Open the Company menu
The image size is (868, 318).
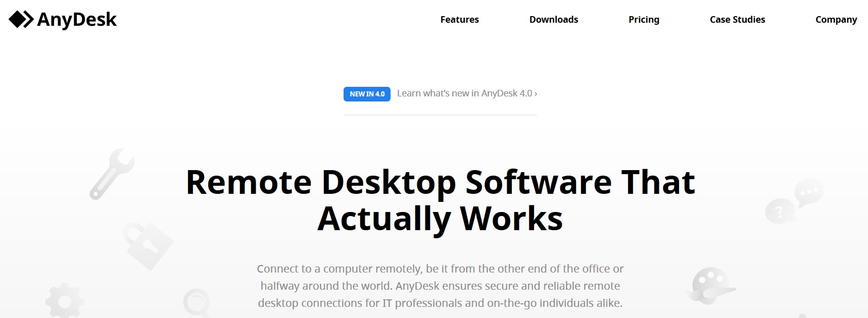coord(836,20)
